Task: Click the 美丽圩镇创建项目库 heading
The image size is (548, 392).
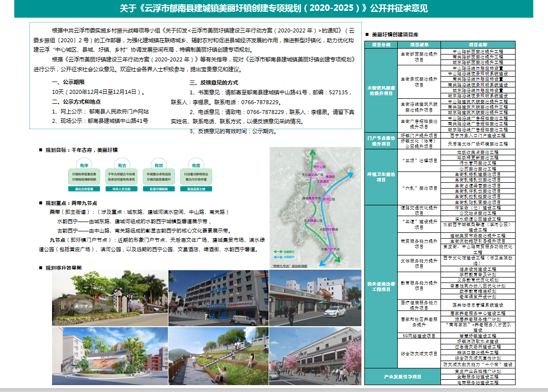Action: click(x=395, y=34)
